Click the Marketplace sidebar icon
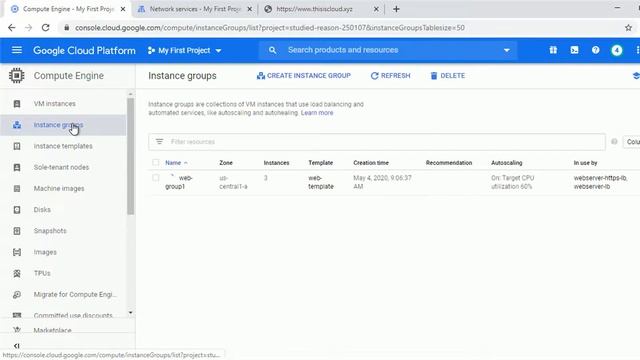 point(17,330)
